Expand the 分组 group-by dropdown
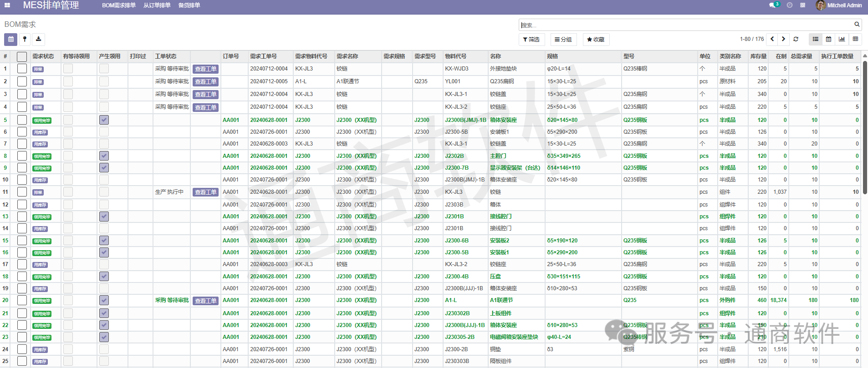This screenshot has width=868, height=368. pos(563,40)
